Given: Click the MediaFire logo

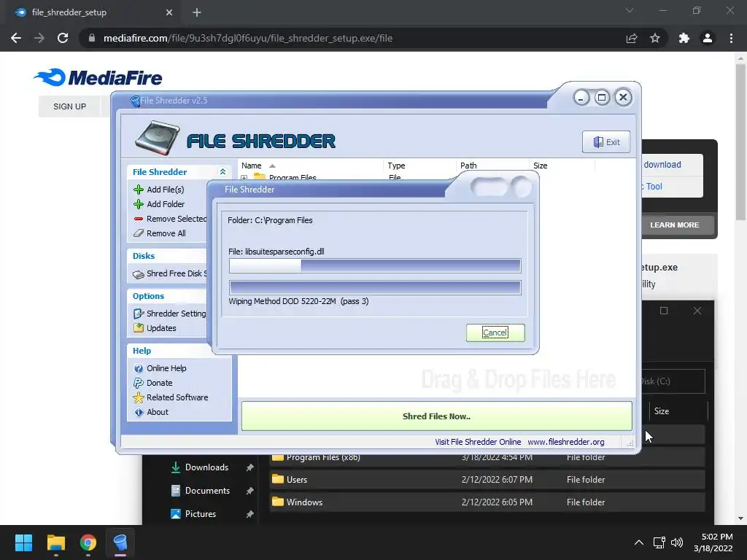Looking at the screenshot, I should pyautogui.click(x=98, y=77).
